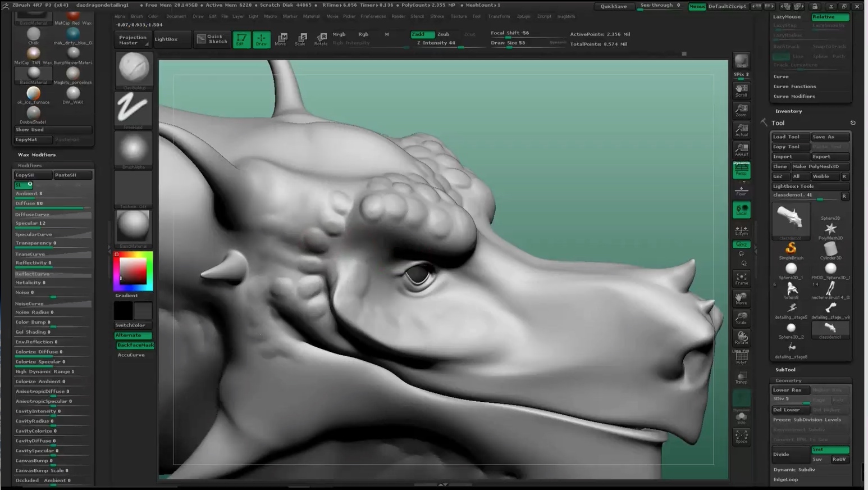Click the right-shelf Rotate view icon
Screen dimensions: 868x490
click(x=741, y=338)
